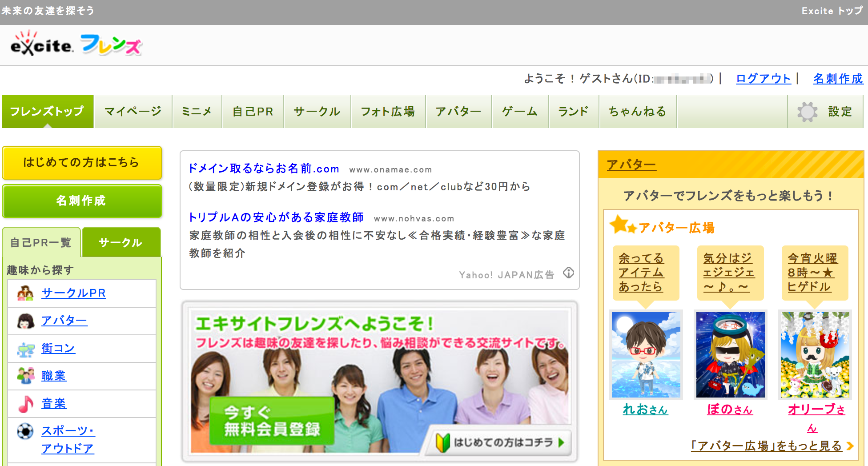Click the soccer ball sports icon
868x466 pixels.
[25, 431]
